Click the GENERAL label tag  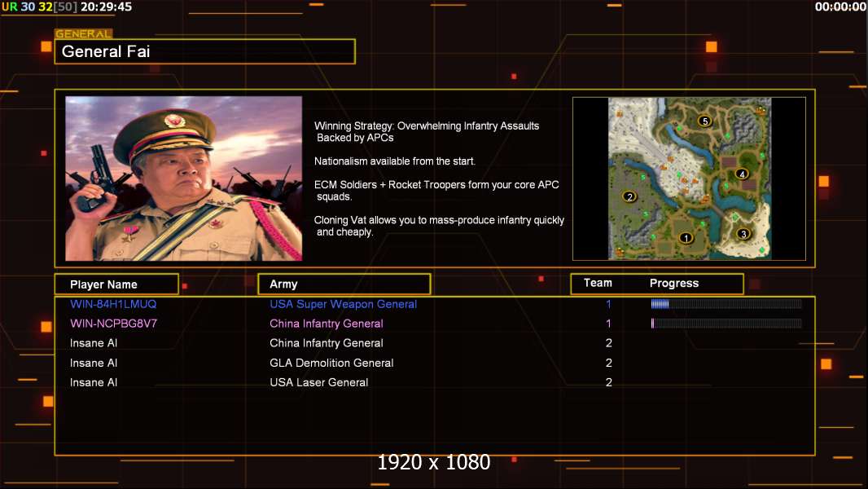84,33
